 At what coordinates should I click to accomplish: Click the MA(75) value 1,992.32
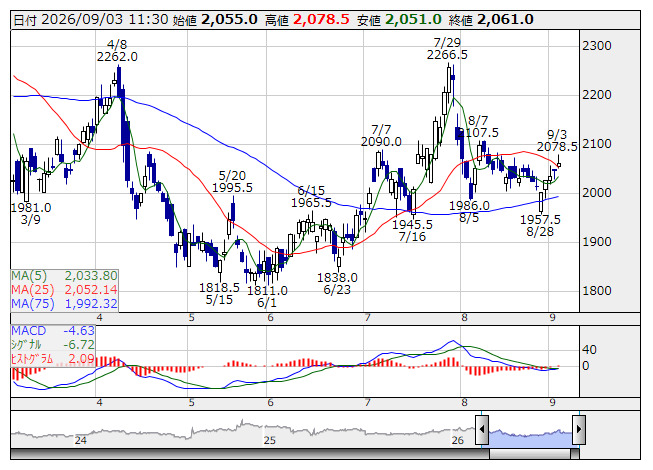pyautogui.click(x=91, y=303)
